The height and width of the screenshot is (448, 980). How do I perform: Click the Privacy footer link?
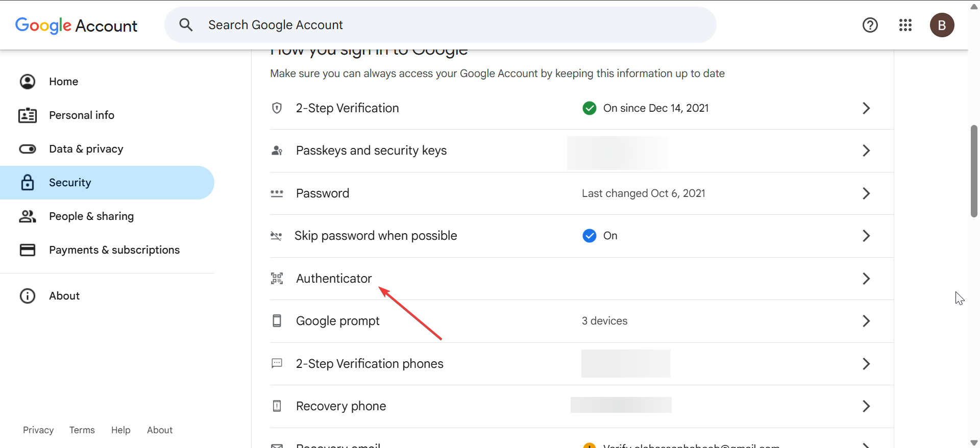[x=38, y=430]
